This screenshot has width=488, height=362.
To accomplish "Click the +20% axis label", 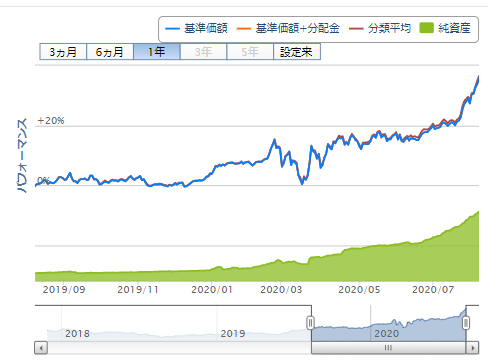I will [x=51, y=121].
